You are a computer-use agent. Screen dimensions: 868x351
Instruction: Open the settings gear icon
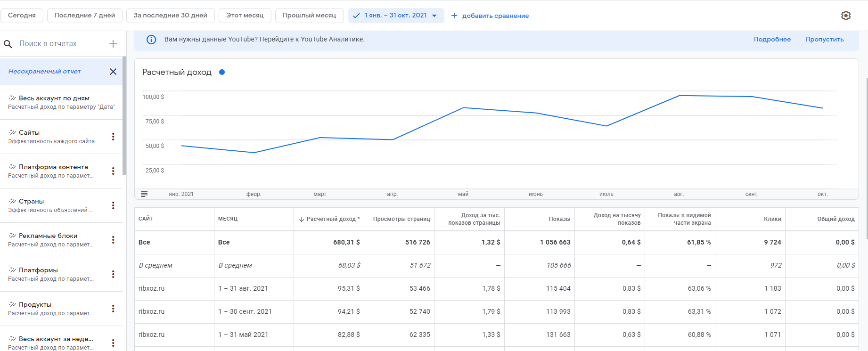point(846,16)
